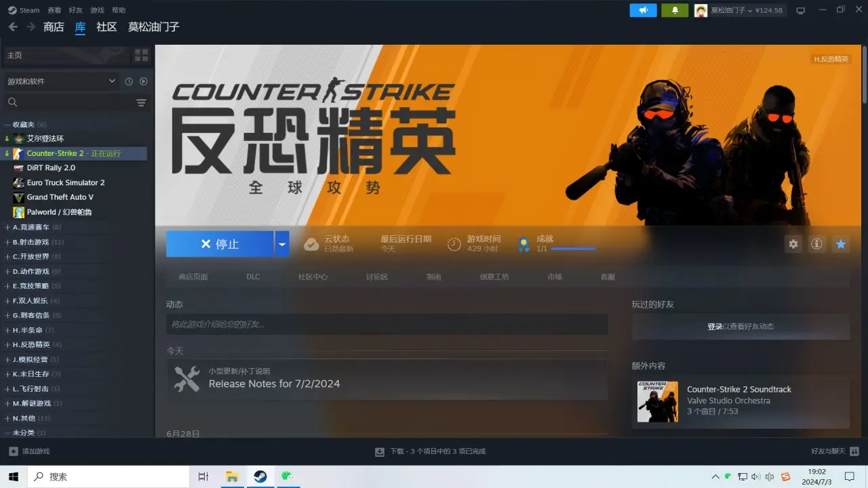Click the friends and chat icon
868x488 pixels.
[x=854, y=451]
